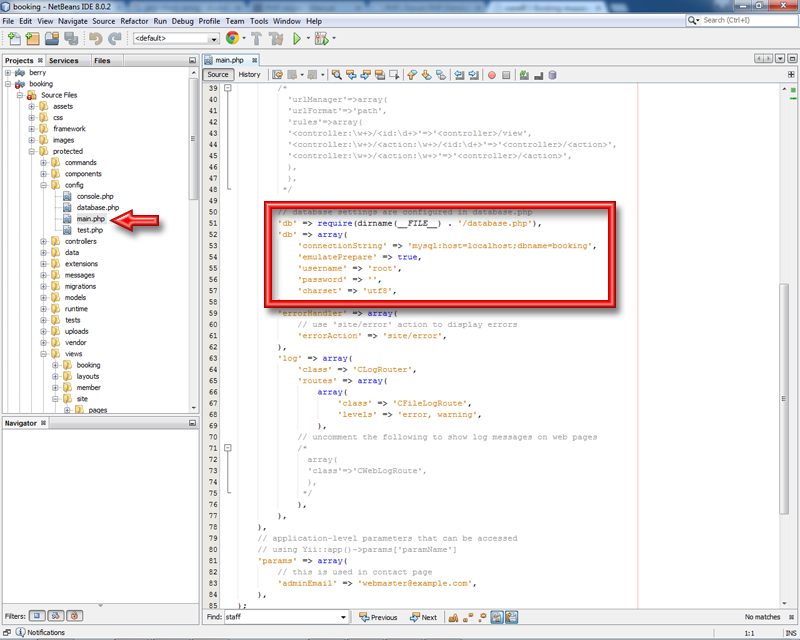
Task: Click the red Start Macro Recording icon
Action: [x=491, y=74]
